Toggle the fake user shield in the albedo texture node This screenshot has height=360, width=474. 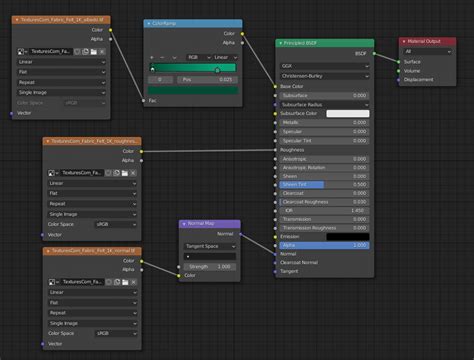tap(77, 52)
